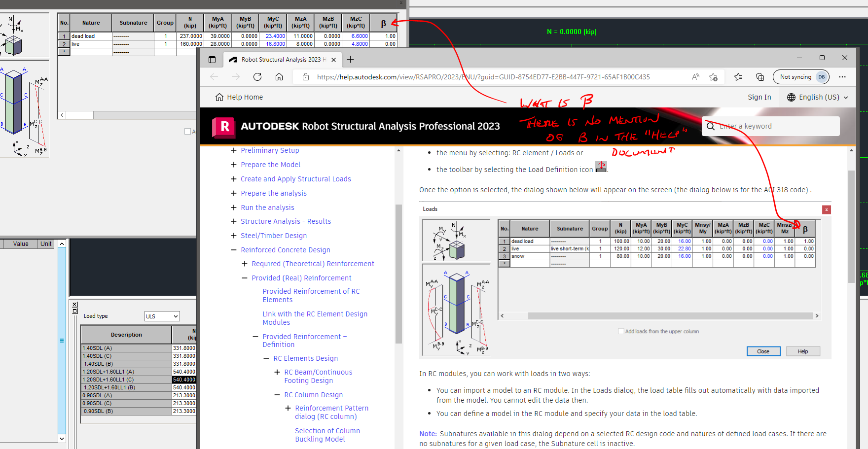Image resolution: width=868 pixels, height=449 pixels.
Task: Open the Read aloud tool in browser toolbar
Action: coord(695,77)
